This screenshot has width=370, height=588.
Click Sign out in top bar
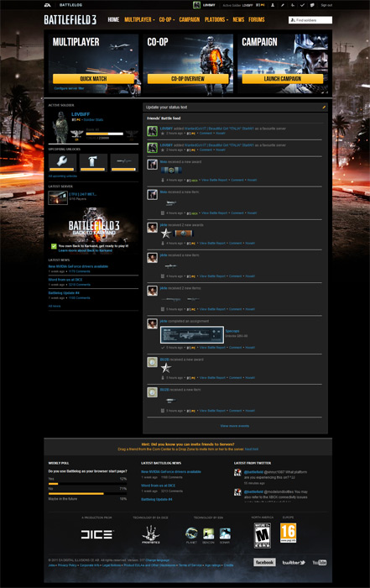326,5
